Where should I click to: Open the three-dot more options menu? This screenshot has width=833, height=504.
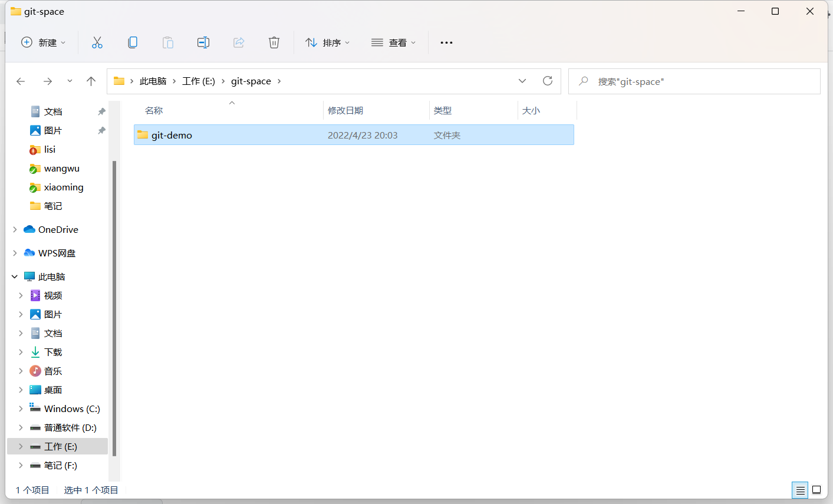(x=447, y=42)
